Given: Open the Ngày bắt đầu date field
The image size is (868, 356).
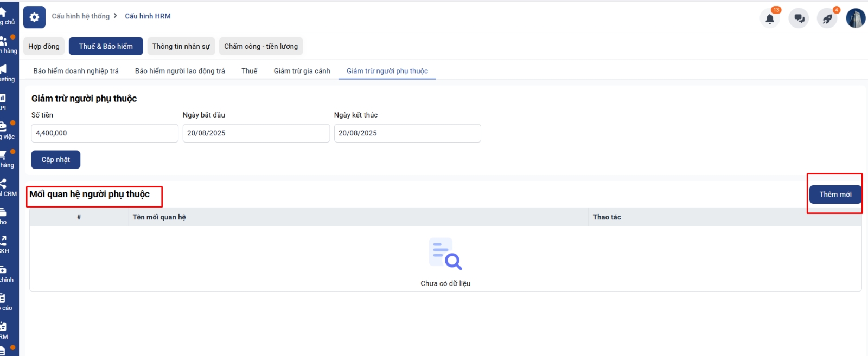Looking at the screenshot, I should point(256,133).
